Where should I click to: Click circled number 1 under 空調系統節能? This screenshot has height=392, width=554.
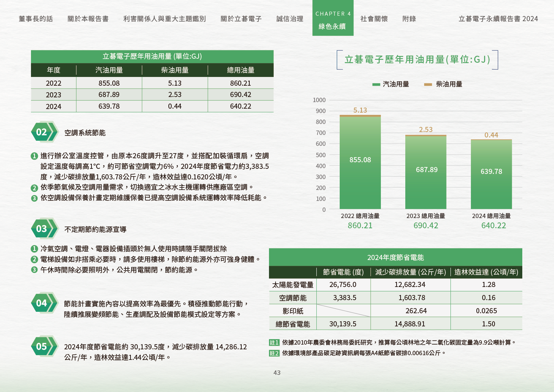[x=34, y=156]
